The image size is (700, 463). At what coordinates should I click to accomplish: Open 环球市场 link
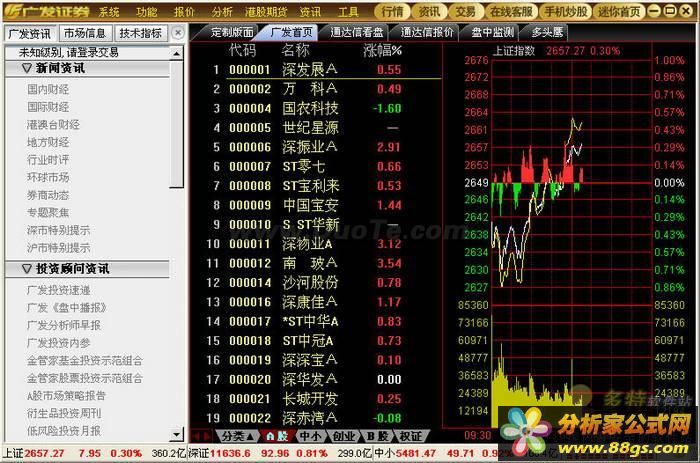click(48, 177)
